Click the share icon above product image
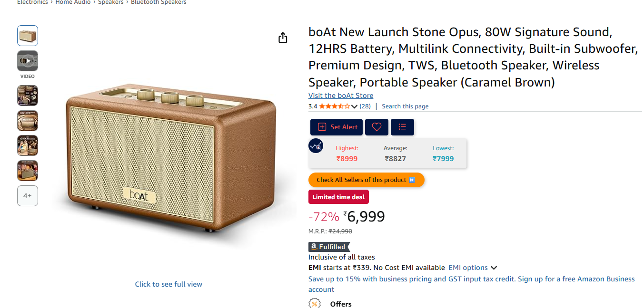 pos(283,38)
